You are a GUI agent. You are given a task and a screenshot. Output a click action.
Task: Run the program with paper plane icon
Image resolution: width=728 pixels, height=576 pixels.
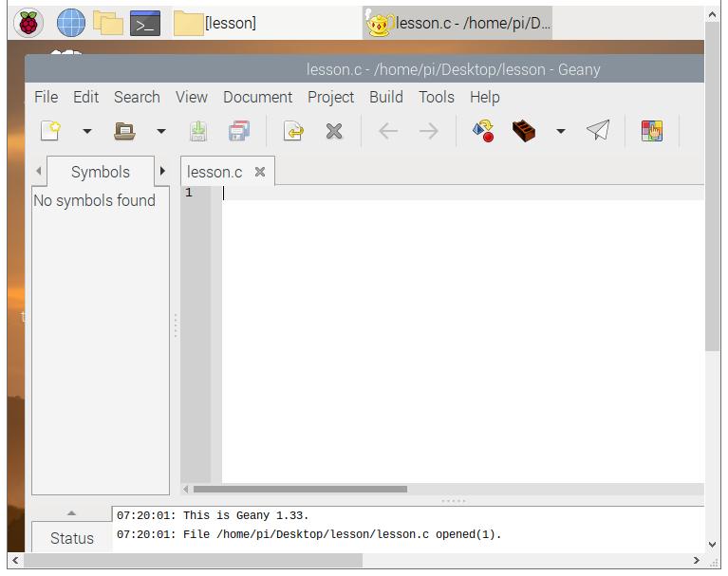(598, 130)
